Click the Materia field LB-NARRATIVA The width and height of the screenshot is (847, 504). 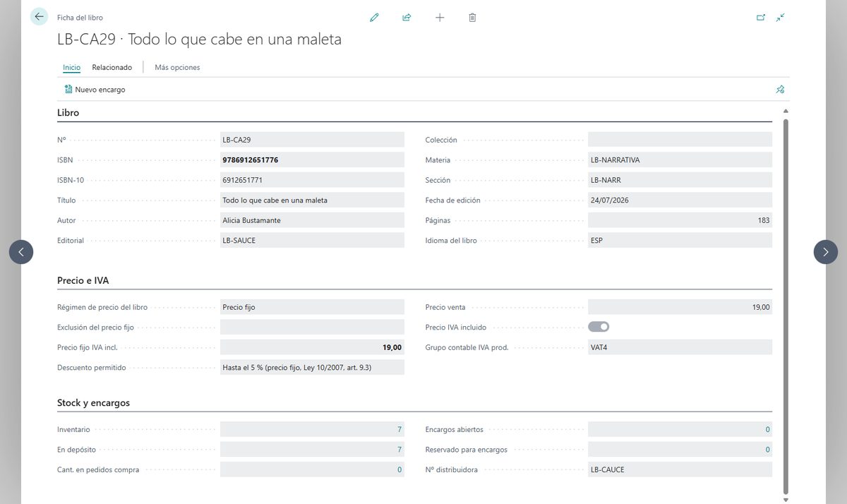pos(680,160)
